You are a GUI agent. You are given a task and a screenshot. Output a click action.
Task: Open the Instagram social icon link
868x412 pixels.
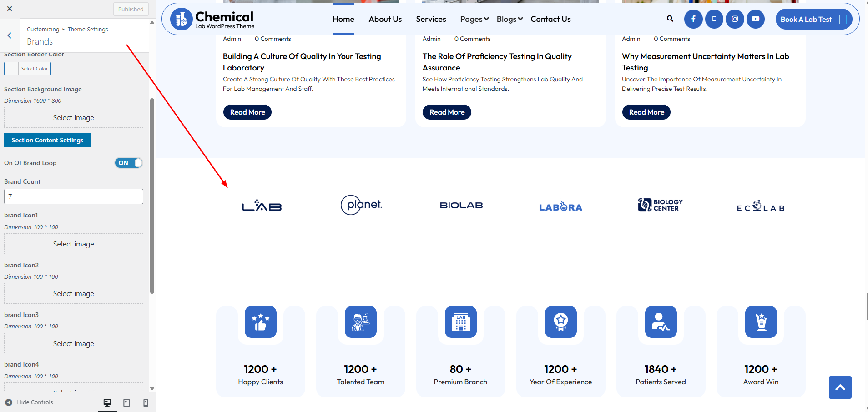(735, 19)
